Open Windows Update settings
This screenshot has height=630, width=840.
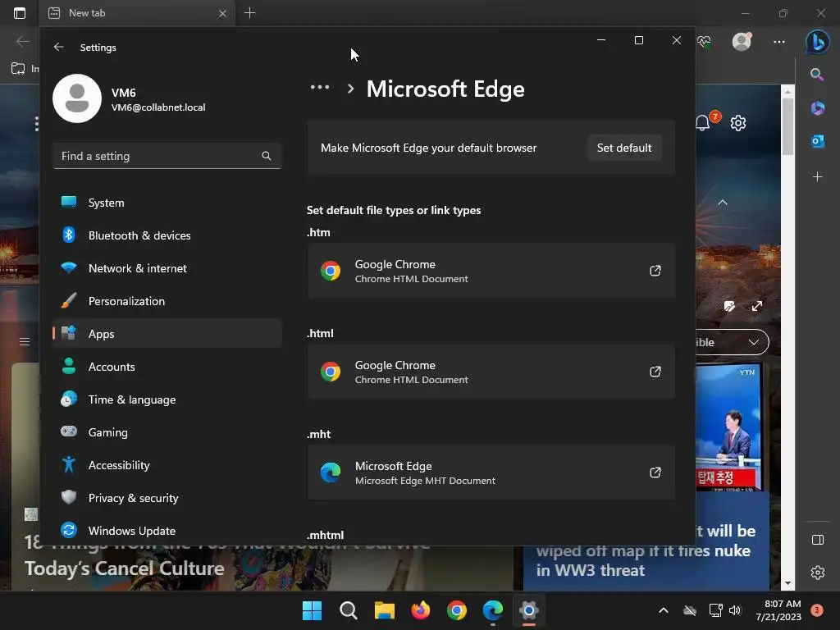(x=167, y=531)
